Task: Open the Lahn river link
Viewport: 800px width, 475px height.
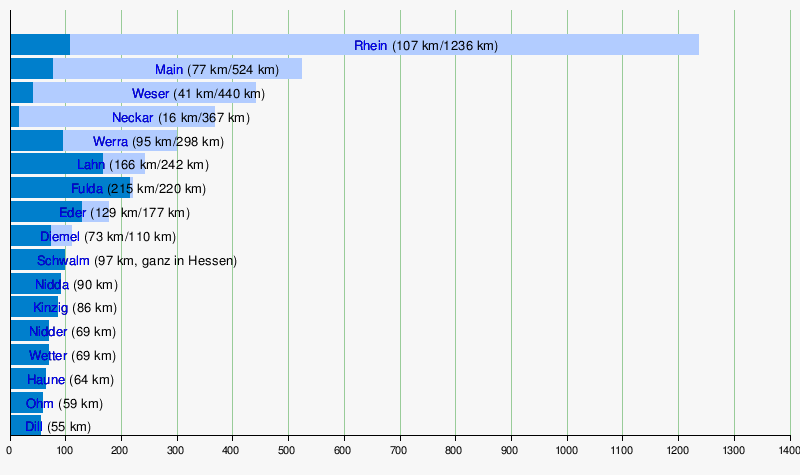Action: pyautogui.click(x=91, y=165)
